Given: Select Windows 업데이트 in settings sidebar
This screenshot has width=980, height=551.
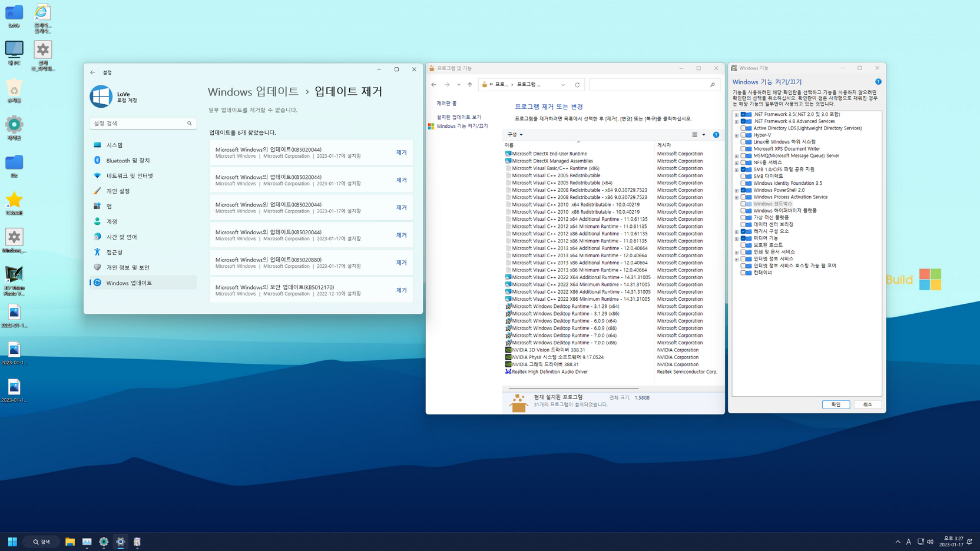Looking at the screenshot, I should coord(143,283).
